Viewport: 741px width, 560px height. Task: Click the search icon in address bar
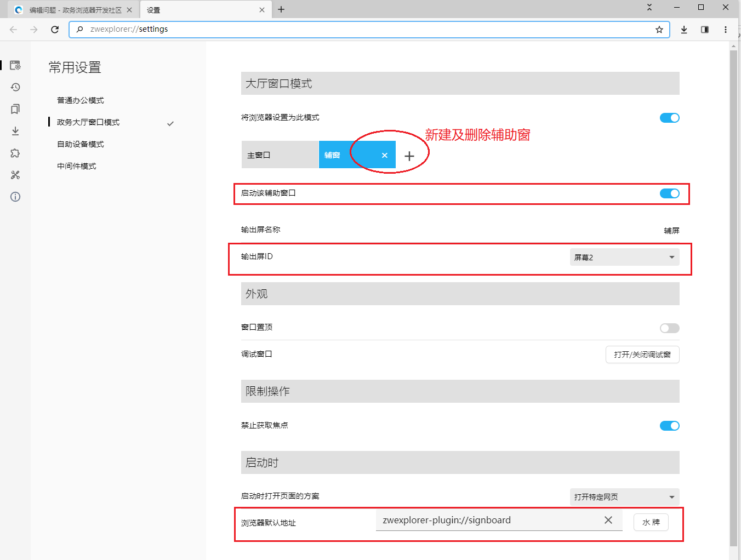80,30
